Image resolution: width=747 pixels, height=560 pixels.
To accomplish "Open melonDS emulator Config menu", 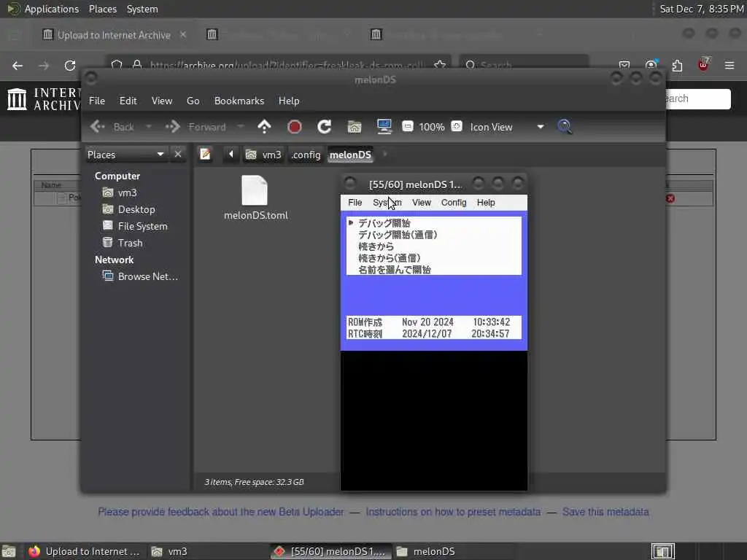I will click(454, 203).
